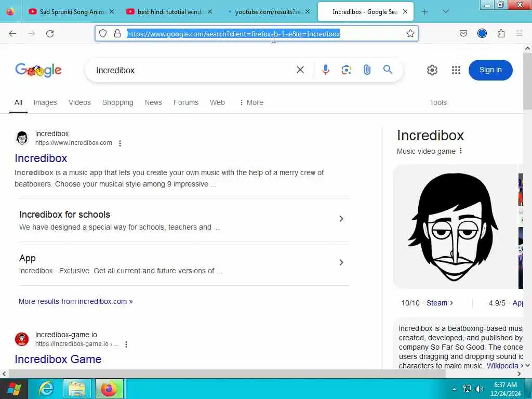Open the Extensions puzzle icon
Viewport: 532px width, 399px height.
tap(501, 33)
